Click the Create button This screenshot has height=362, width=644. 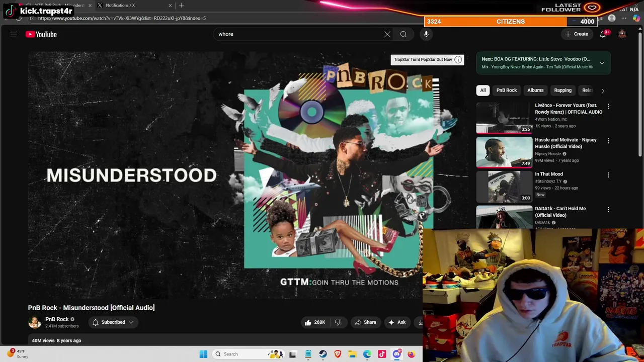(x=576, y=34)
